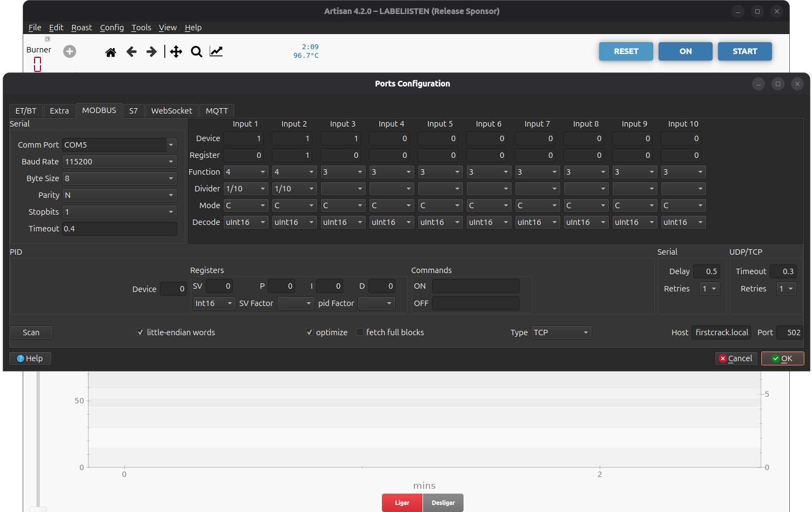Open the Config menu
This screenshot has height=512, width=812.
coord(112,28)
